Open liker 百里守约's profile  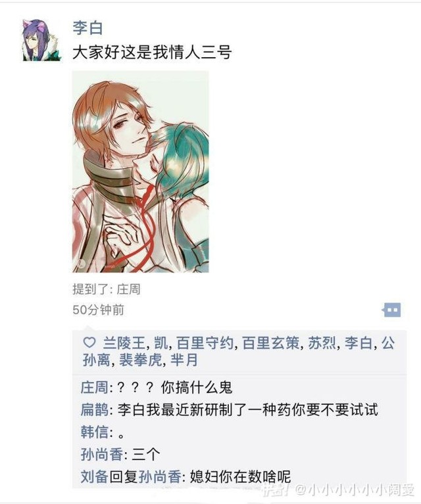205,343
